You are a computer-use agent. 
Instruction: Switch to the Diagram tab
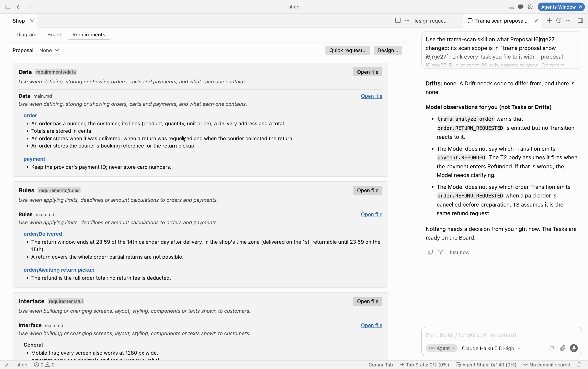(26, 35)
